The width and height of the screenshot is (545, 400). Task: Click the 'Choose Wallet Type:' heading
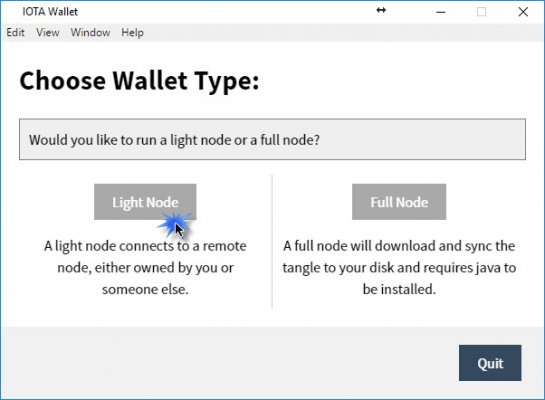click(139, 81)
